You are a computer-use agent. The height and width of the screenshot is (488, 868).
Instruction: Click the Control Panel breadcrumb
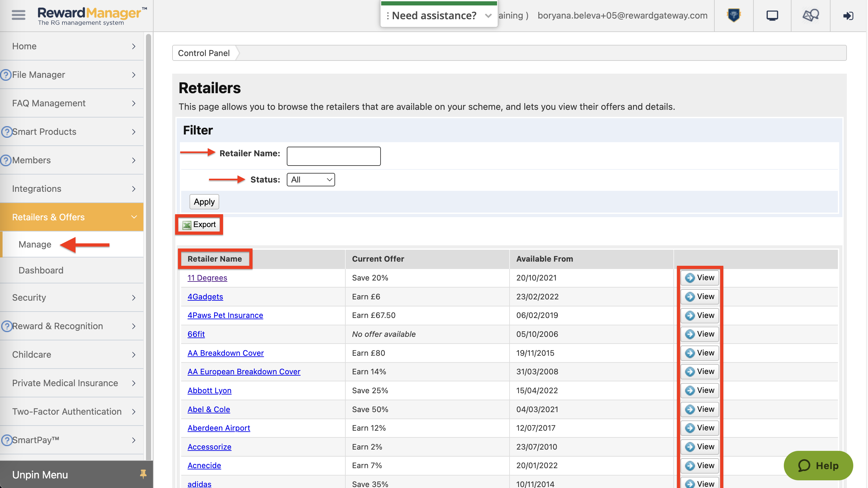point(204,53)
